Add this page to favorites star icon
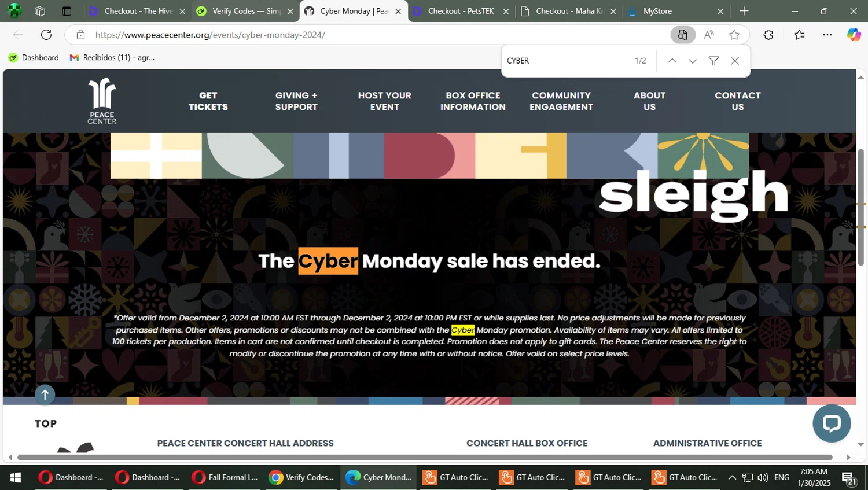The image size is (868, 490). click(x=734, y=35)
